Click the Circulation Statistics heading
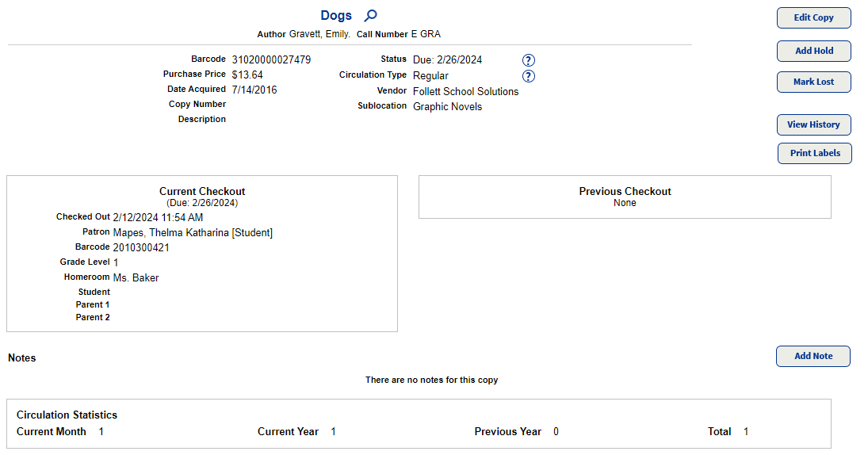The height and width of the screenshot is (455, 868). click(x=67, y=415)
